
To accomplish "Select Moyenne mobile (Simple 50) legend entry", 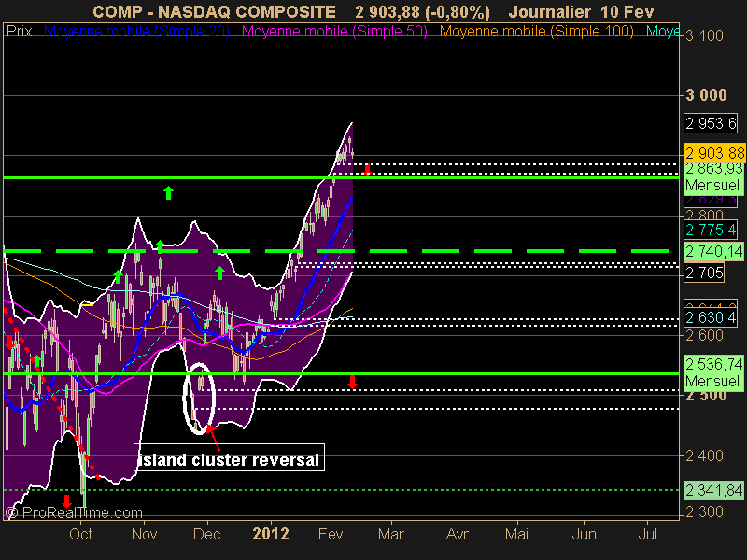I will 334,32.
